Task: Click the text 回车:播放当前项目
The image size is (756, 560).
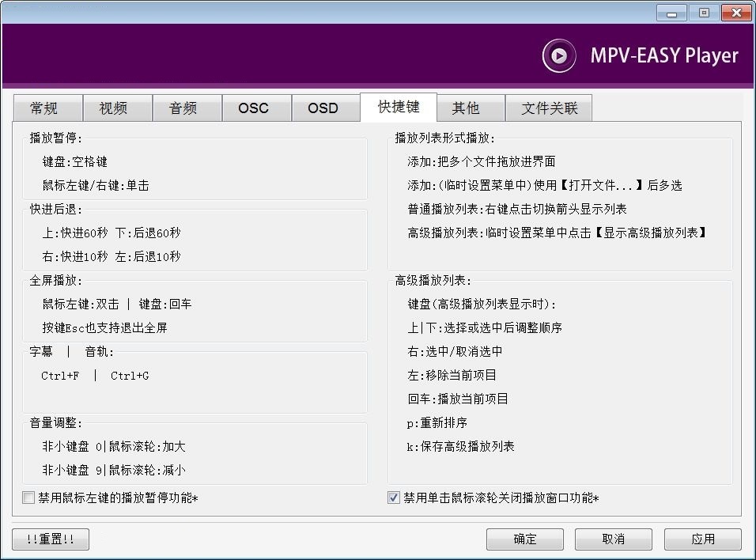Action: pyautogui.click(x=458, y=399)
